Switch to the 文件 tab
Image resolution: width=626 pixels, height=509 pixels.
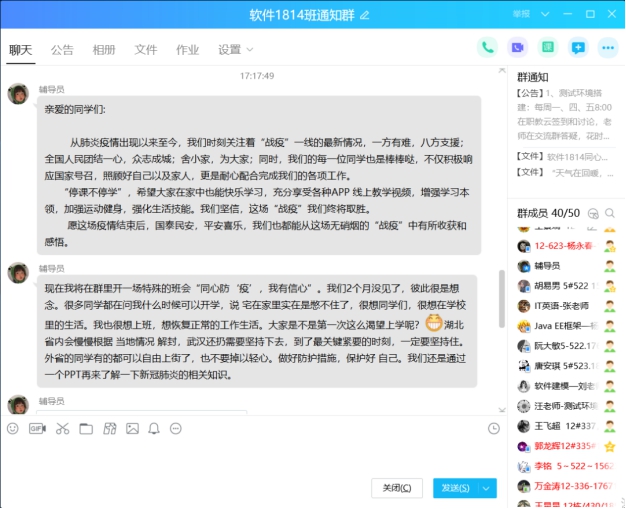(x=146, y=49)
